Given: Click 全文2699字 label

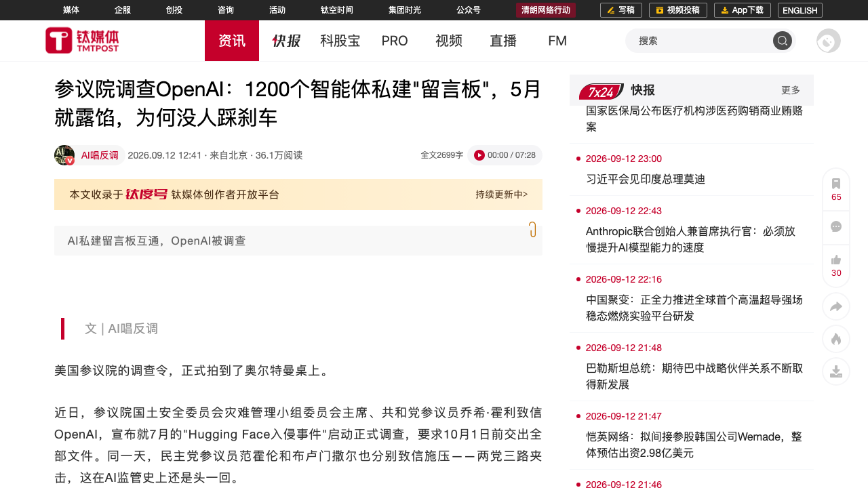Looking at the screenshot, I should click(442, 155).
